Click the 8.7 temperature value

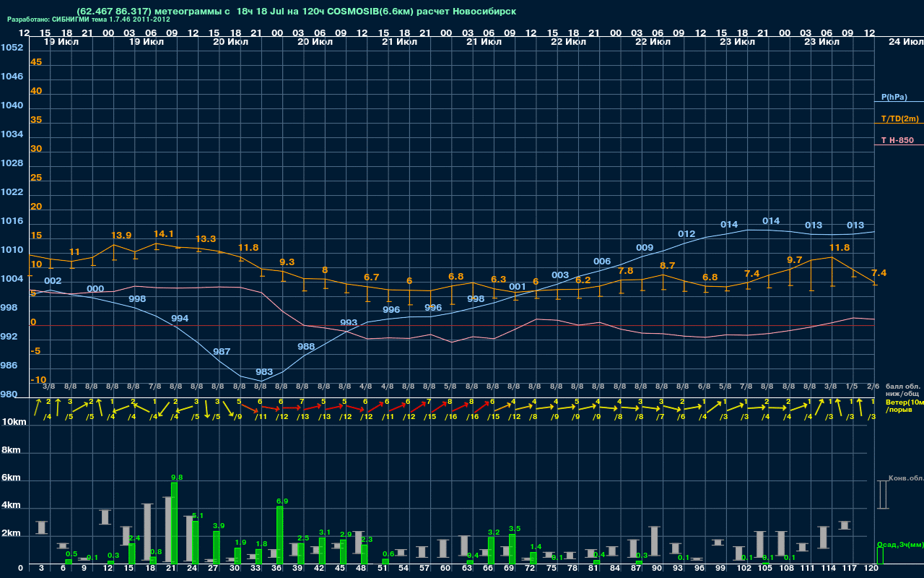coord(667,266)
